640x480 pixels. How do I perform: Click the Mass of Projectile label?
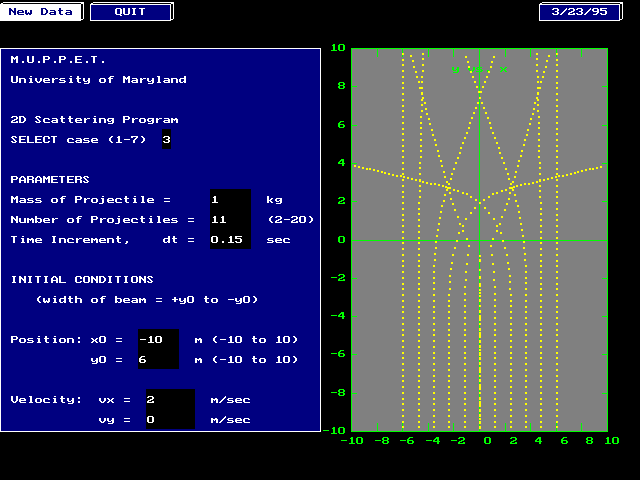pos(90,200)
